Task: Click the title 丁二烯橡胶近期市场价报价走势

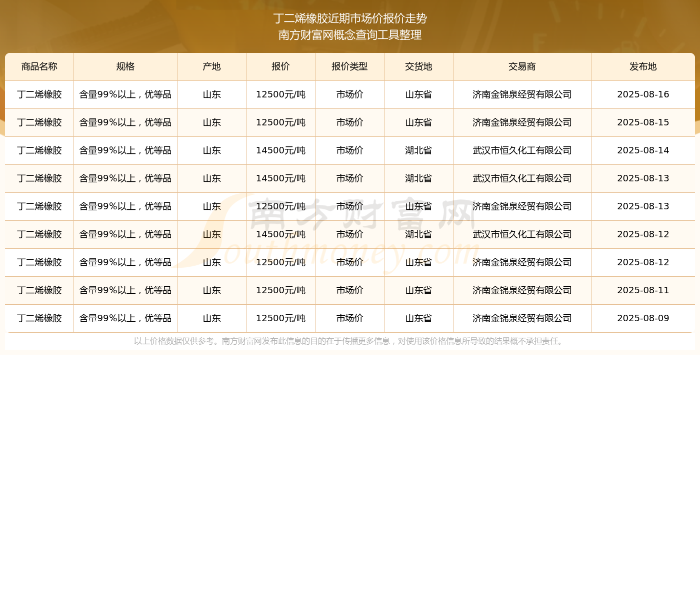Action: pos(350,18)
